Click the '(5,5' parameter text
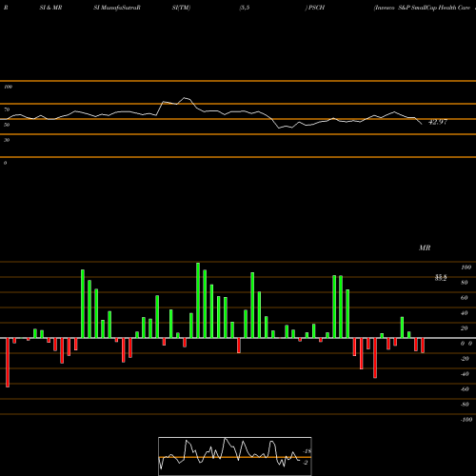 (245, 8)
